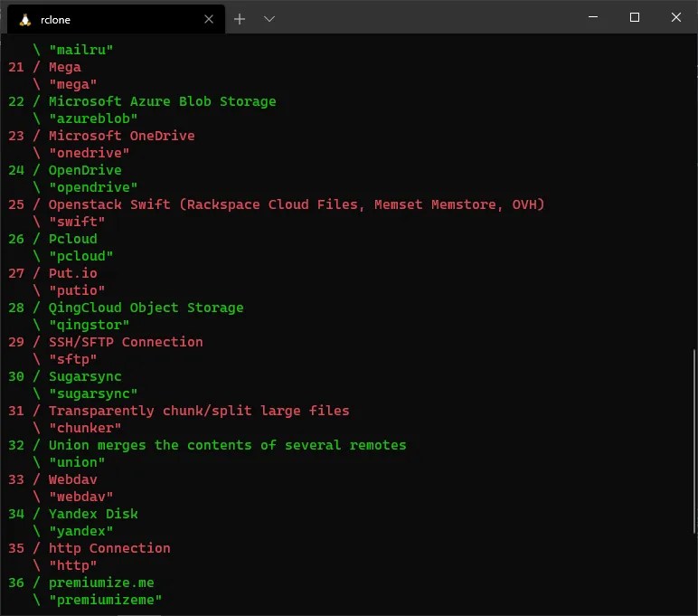This screenshot has width=698, height=616.
Task: Open a new terminal tab with plus button
Action: coord(240,19)
